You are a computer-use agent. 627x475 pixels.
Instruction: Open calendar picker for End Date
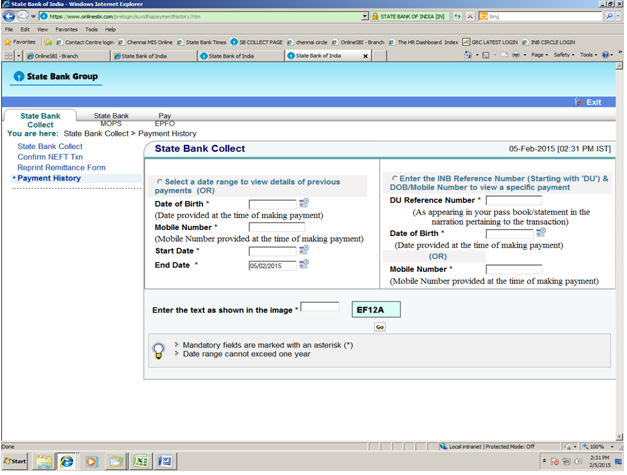pyautogui.click(x=304, y=264)
